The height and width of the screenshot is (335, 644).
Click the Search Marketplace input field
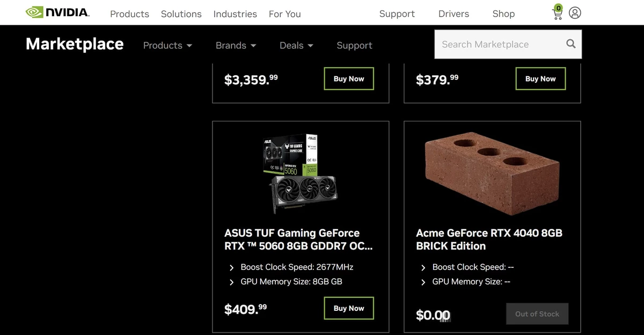click(499, 44)
